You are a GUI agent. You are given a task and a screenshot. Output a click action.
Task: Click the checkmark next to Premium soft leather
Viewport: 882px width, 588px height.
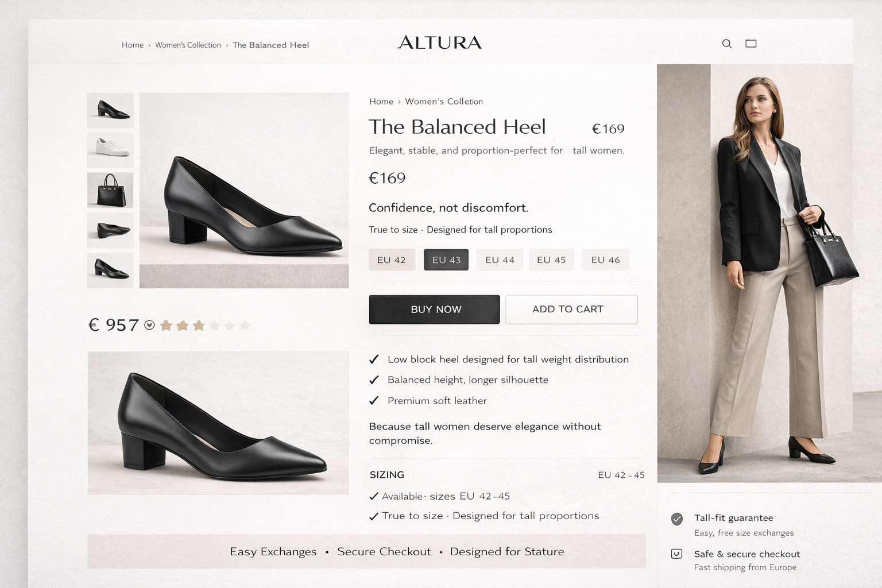[x=374, y=401]
